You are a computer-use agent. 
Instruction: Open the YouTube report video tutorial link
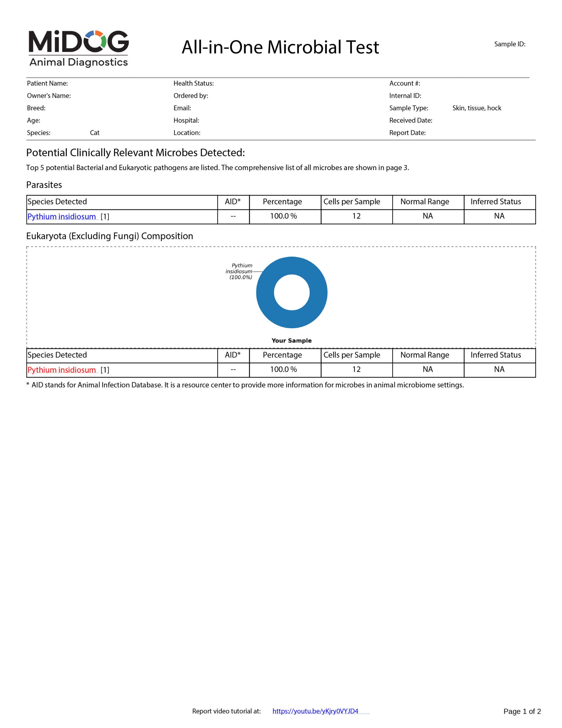(315, 711)
